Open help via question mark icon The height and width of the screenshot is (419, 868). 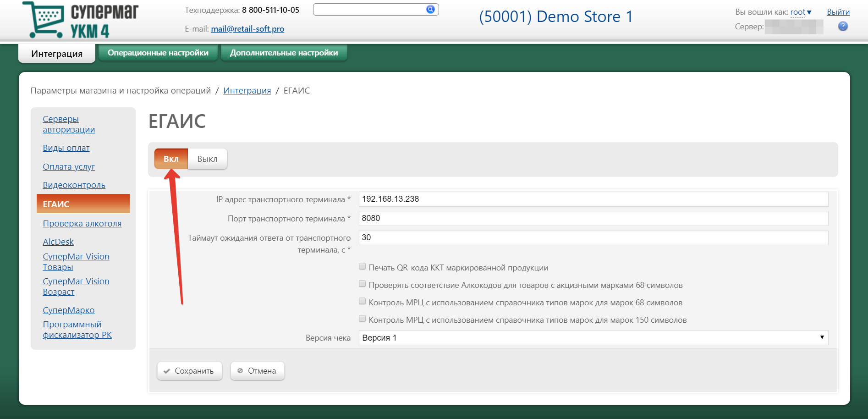coord(843,27)
